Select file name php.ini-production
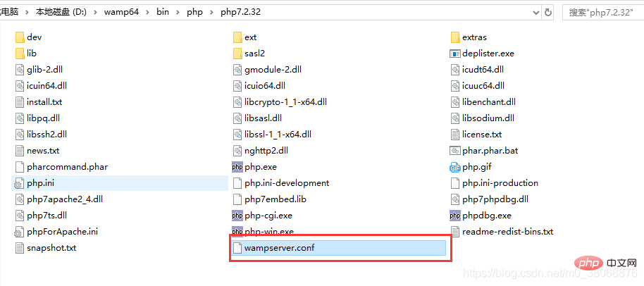The width and height of the screenshot is (644, 286). (x=500, y=183)
